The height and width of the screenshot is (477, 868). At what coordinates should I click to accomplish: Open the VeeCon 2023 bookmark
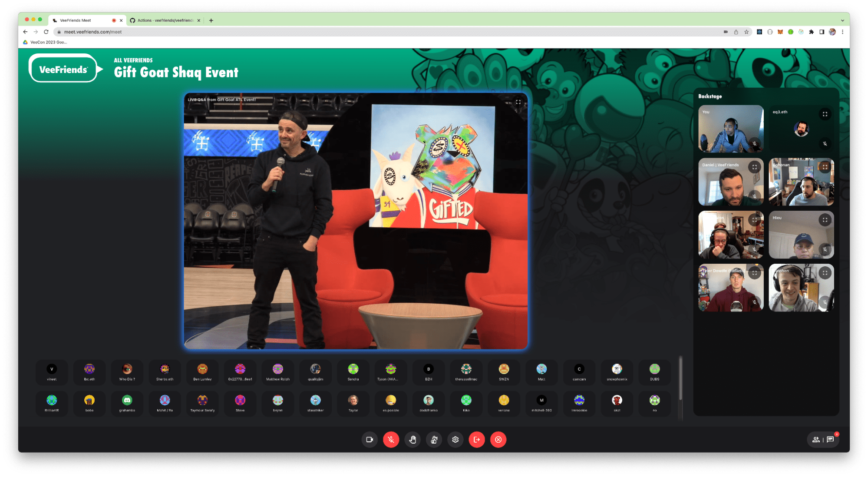45,42
